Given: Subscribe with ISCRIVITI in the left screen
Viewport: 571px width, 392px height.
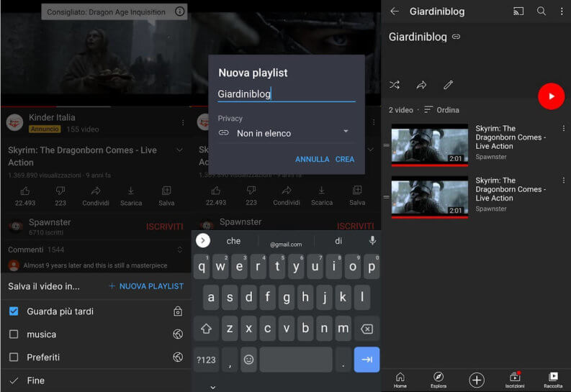Looking at the screenshot, I should tap(165, 227).
